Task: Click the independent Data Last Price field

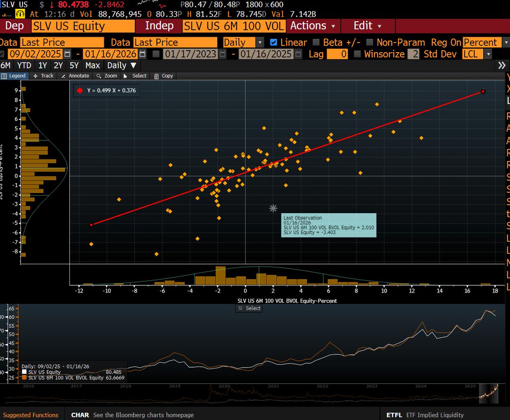Action: (175, 42)
